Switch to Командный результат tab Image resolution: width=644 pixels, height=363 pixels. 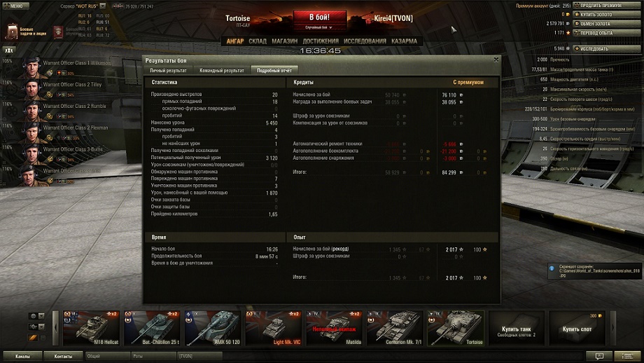click(222, 70)
